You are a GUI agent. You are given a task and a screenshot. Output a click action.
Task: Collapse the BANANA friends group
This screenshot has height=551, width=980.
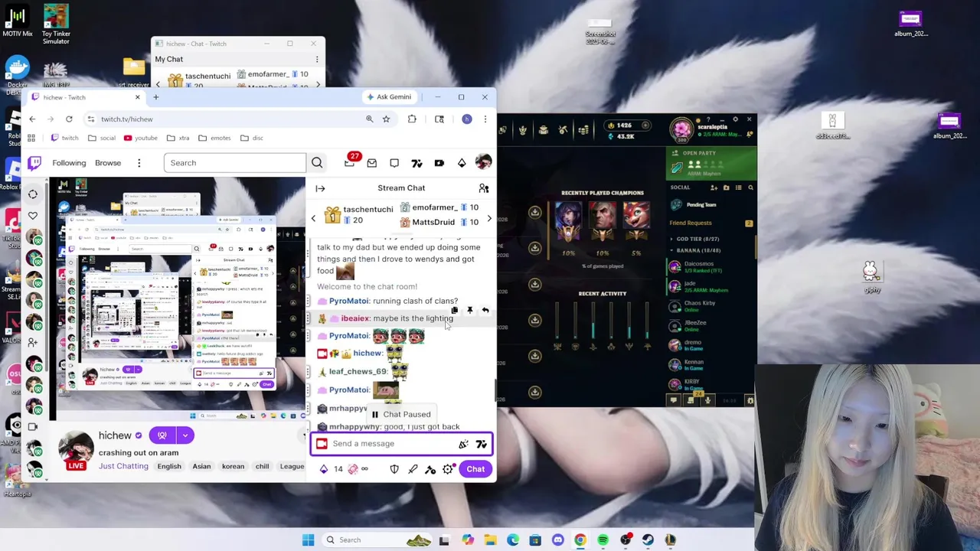(697, 250)
